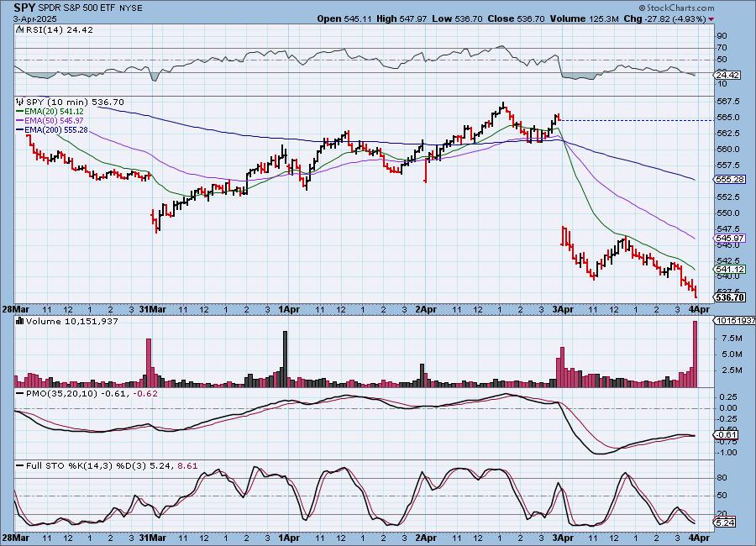Click the green EMA(20) legend line marker
This screenshot has height=546, width=756.
tap(20, 112)
